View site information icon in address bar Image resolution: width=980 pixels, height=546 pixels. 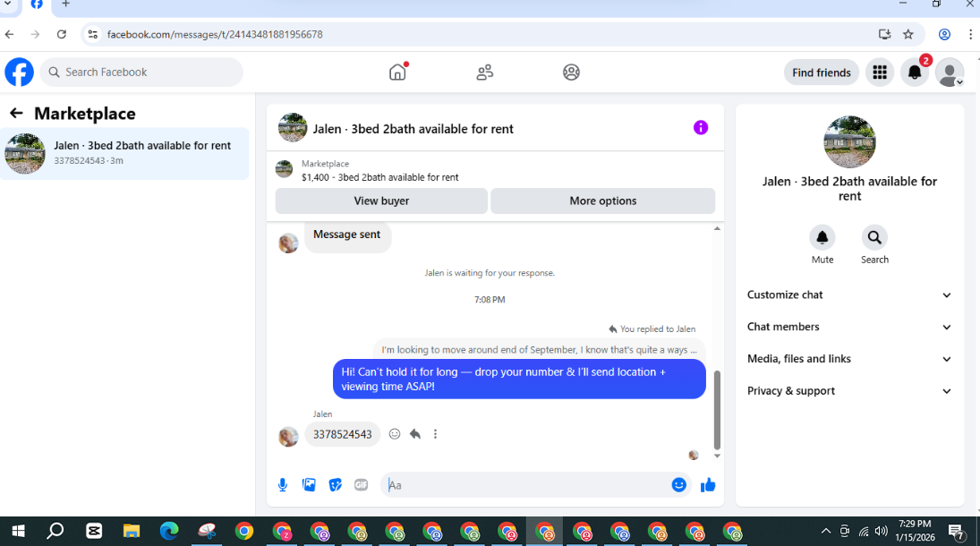coord(92,34)
